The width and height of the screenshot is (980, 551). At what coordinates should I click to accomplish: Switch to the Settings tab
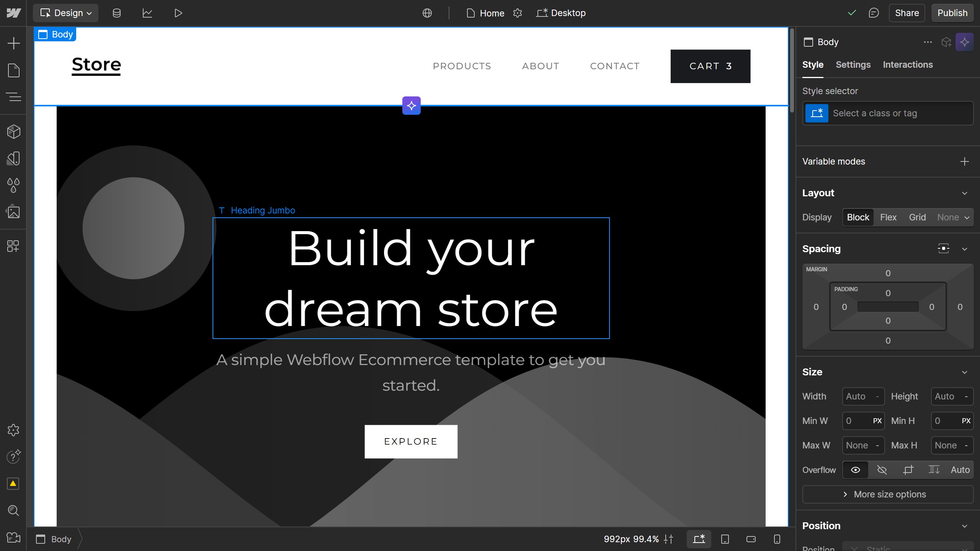tap(853, 64)
